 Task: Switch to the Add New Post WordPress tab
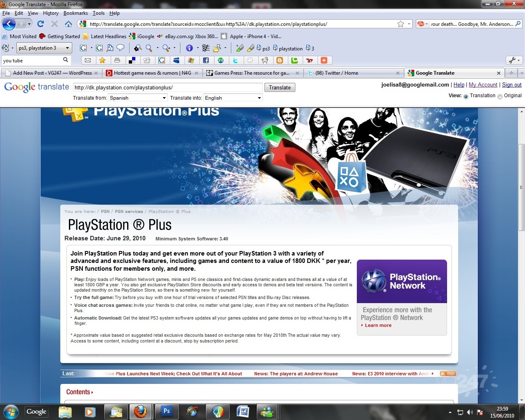51,73
